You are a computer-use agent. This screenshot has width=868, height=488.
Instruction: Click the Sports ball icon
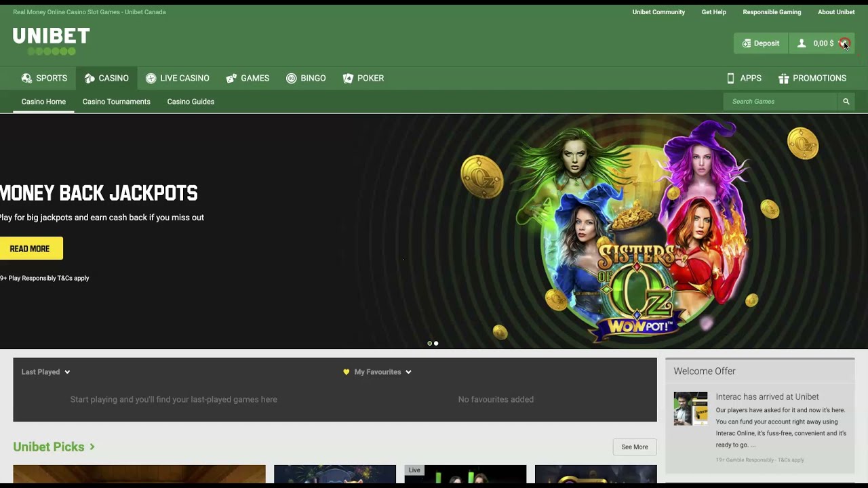point(26,79)
